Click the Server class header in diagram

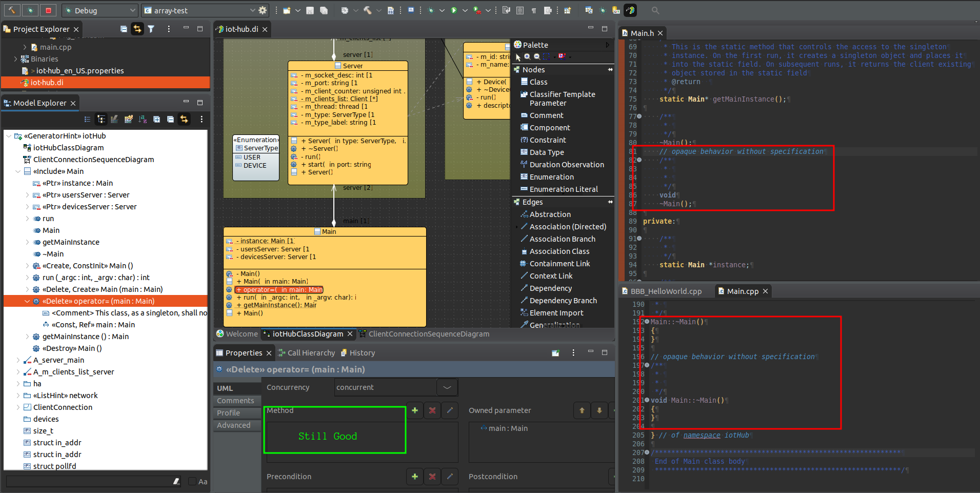click(348, 66)
